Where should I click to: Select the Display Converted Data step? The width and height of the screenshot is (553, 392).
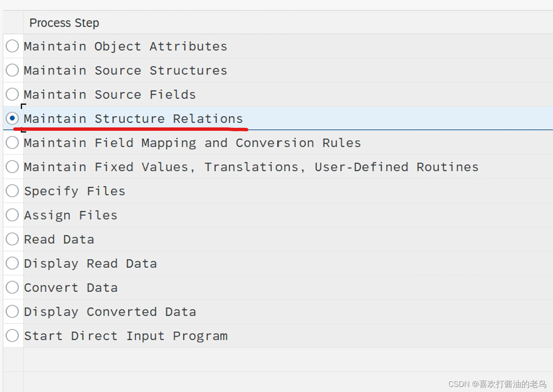point(12,312)
